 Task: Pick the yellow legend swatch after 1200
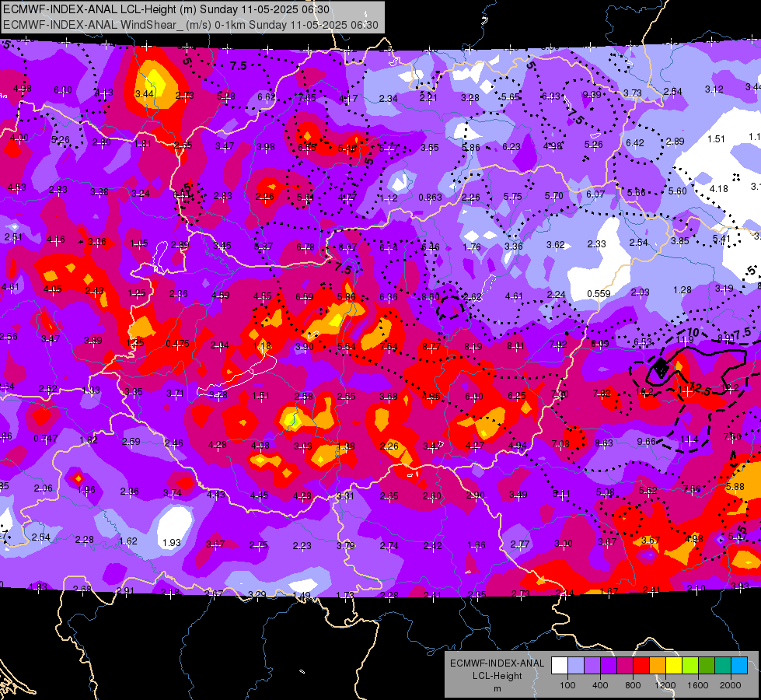674,666
